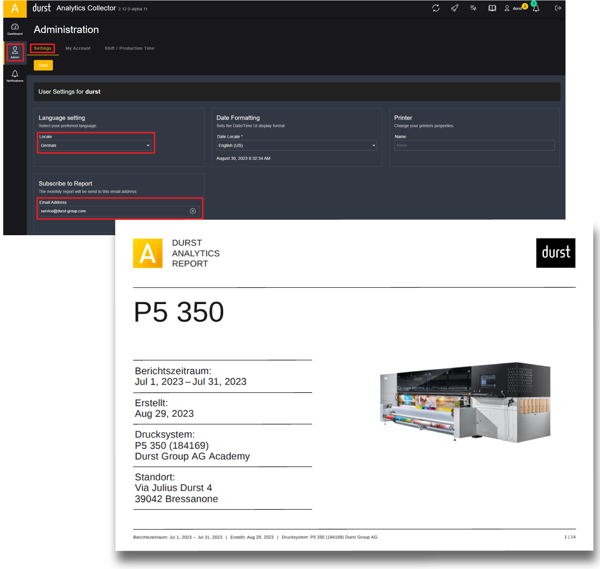Image resolution: width=600 pixels, height=569 pixels.
Task: Click the Email Address input field
Action: 110,211
